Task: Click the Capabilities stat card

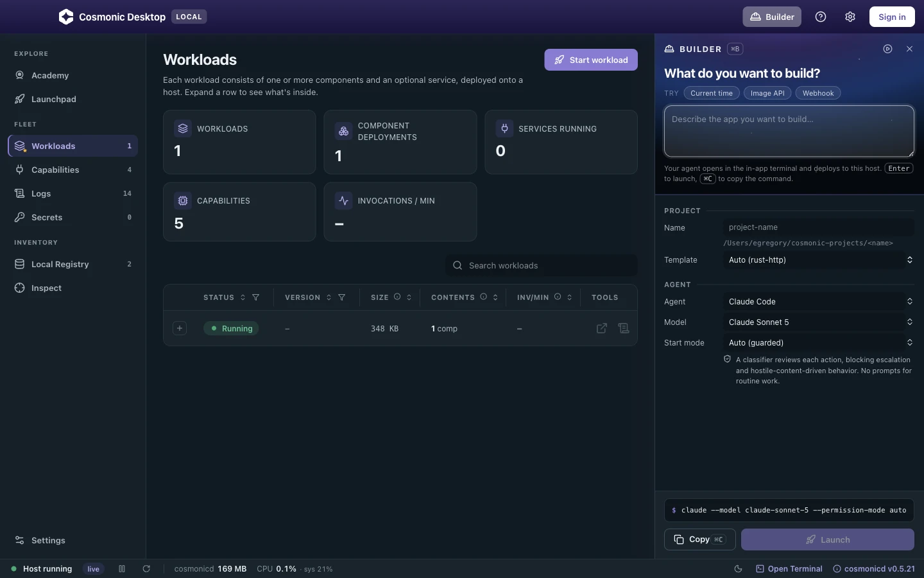Action: 239,212
